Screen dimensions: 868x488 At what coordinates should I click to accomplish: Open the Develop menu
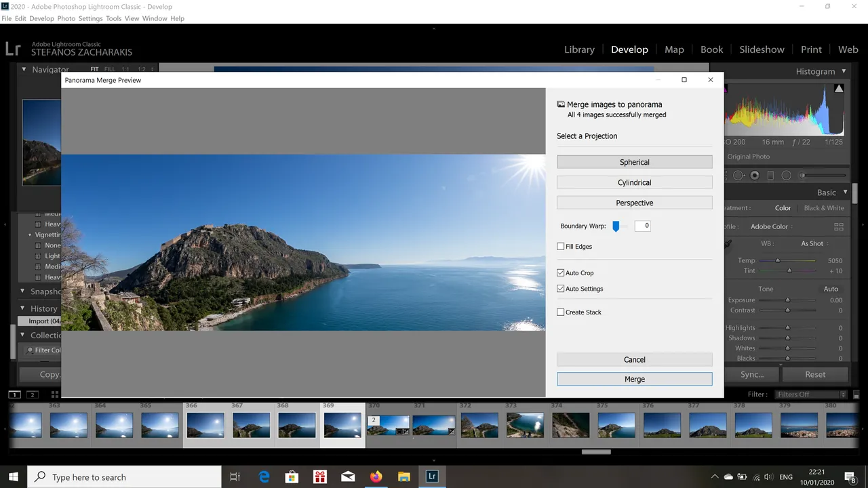pos(41,18)
